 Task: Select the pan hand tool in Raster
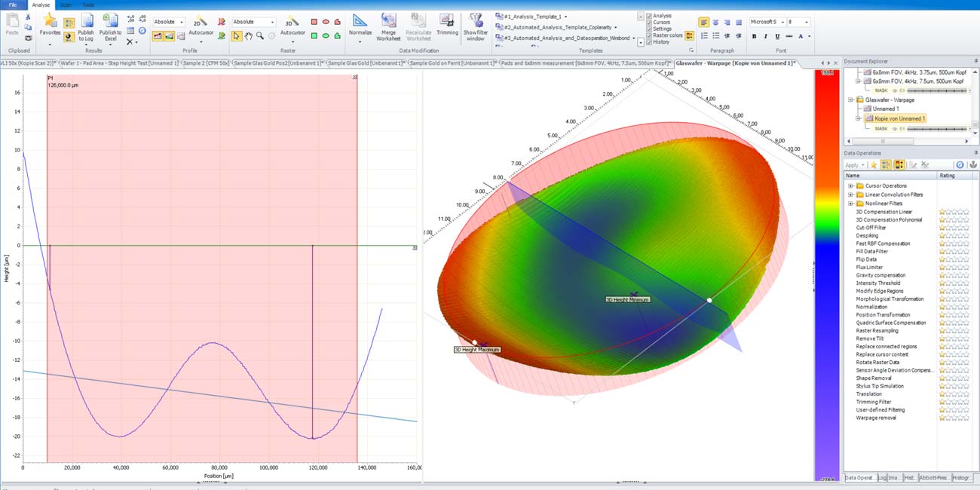248,35
